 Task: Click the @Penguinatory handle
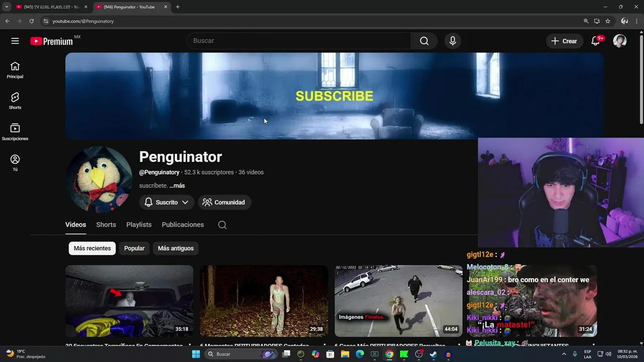tap(159, 172)
